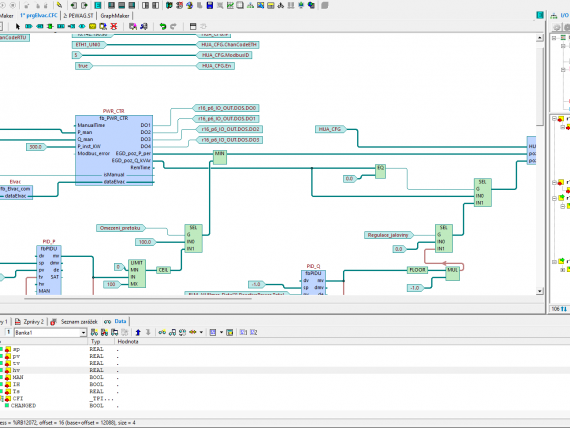Select the CEIL block
The height and width of the screenshot is (428, 570).
click(163, 270)
